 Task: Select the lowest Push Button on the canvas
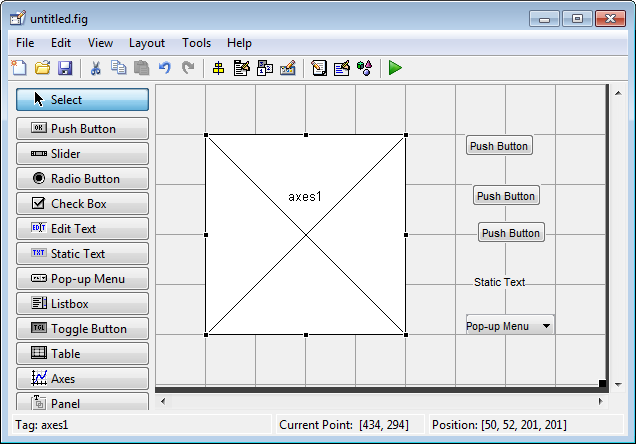(x=511, y=233)
